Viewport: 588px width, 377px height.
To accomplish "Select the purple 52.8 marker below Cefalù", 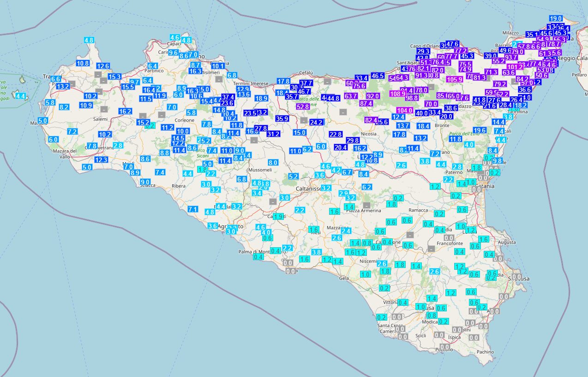I will (x=303, y=107).
